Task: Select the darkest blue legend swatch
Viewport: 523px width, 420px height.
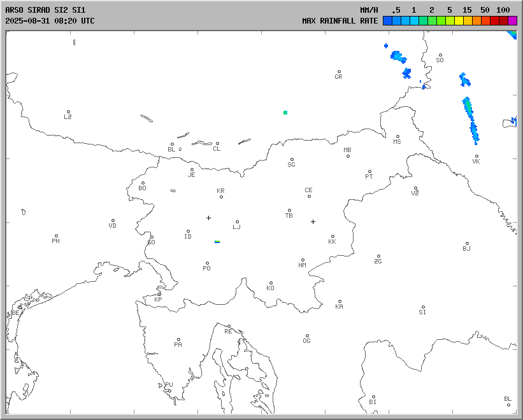Action: (387, 21)
